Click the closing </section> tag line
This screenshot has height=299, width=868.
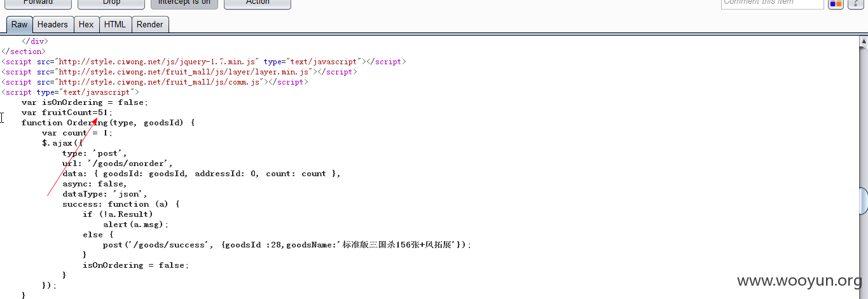point(24,52)
